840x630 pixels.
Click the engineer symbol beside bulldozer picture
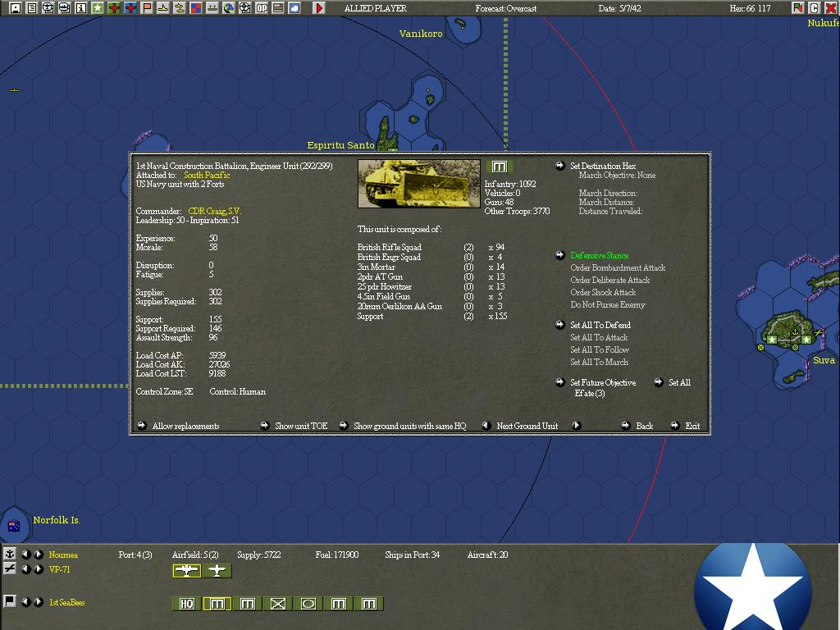(x=499, y=167)
